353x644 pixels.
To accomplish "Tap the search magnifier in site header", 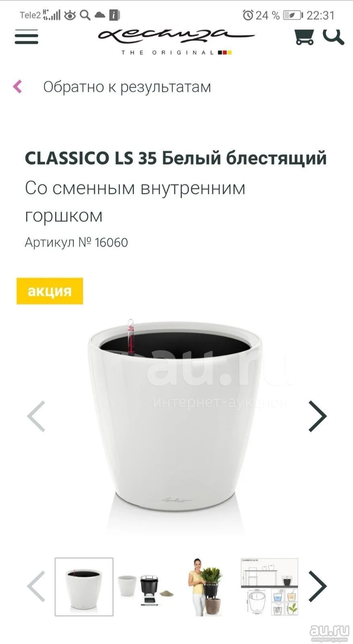I will pyautogui.click(x=333, y=35).
